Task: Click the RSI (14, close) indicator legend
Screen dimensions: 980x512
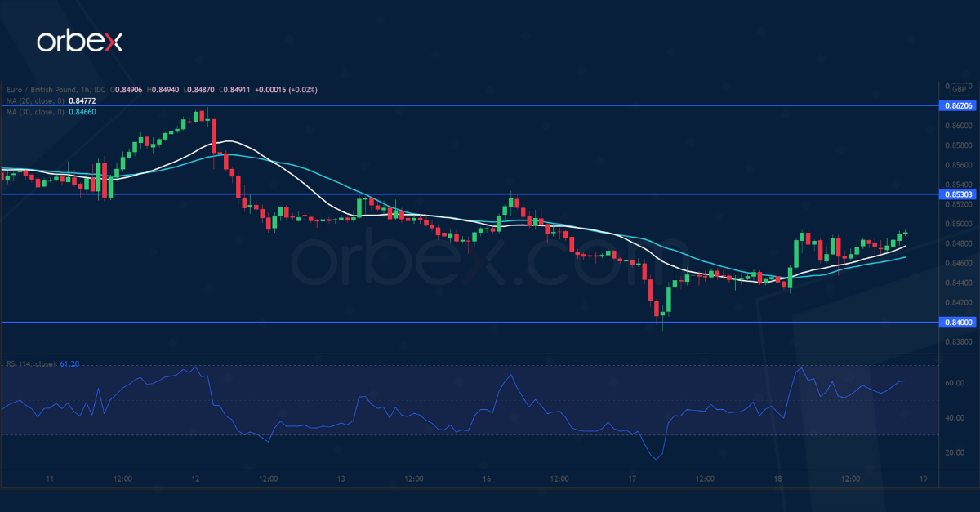Action: coord(31,364)
